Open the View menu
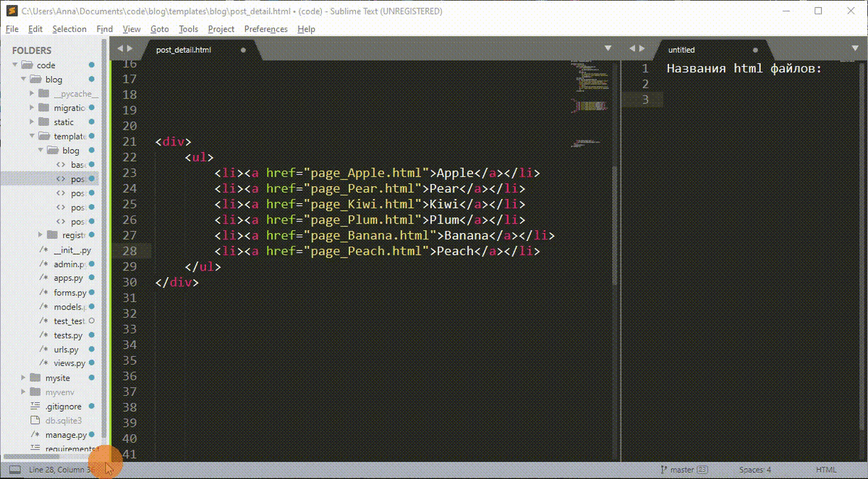This screenshot has width=868, height=479. (x=132, y=29)
